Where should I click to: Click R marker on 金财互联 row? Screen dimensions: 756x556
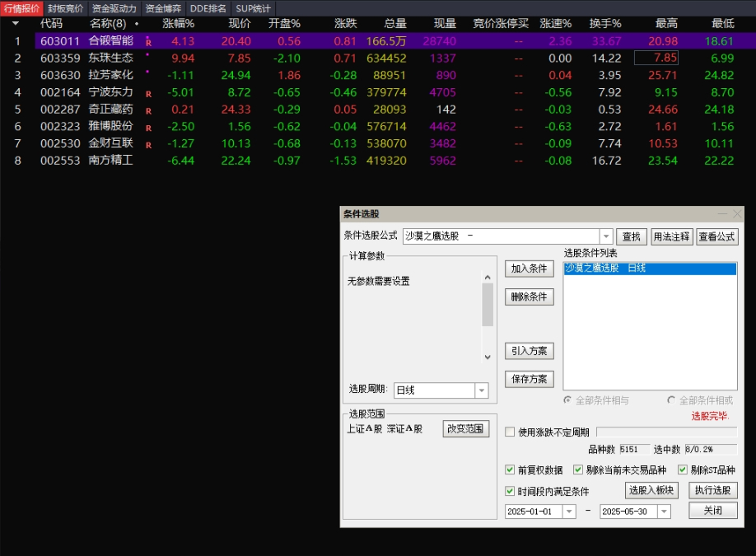(148, 145)
